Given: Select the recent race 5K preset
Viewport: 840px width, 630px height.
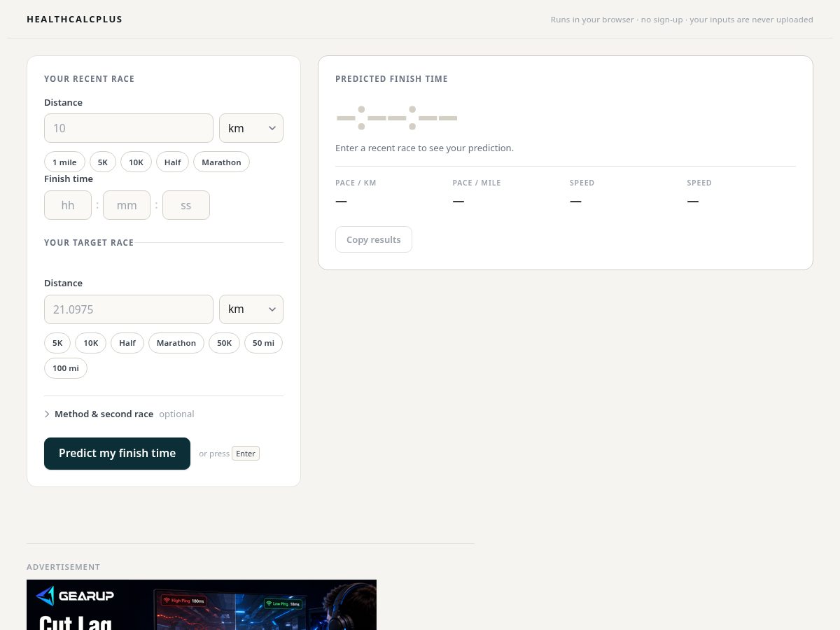Looking at the screenshot, I should coord(103,162).
